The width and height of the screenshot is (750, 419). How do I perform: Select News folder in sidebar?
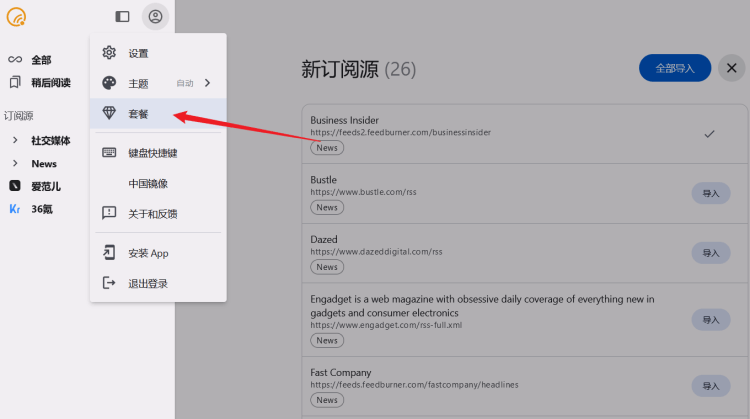coord(44,164)
